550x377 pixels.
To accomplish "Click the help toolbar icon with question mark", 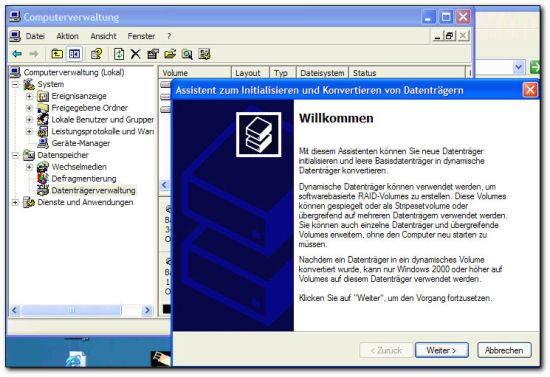I will [96, 54].
